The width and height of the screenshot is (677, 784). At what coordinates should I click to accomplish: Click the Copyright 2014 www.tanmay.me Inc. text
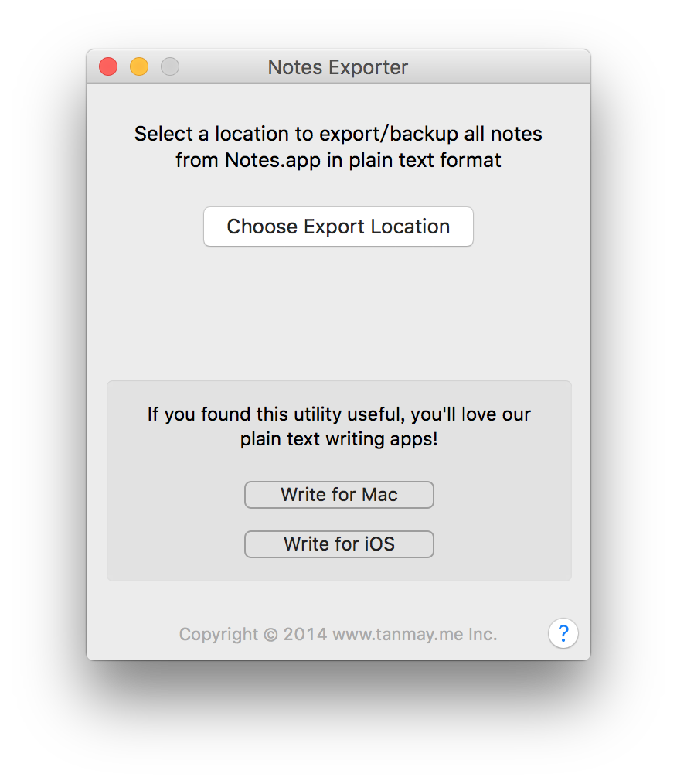(x=338, y=634)
